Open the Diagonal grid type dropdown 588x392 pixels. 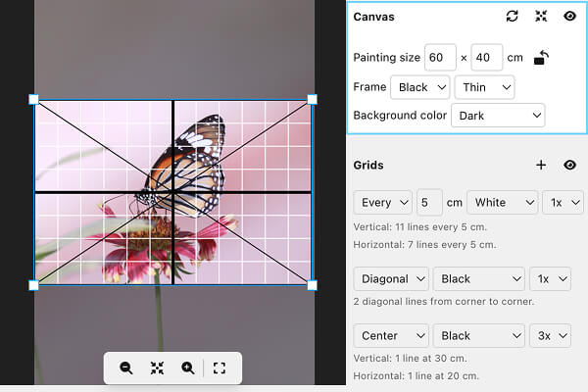(x=389, y=279)
